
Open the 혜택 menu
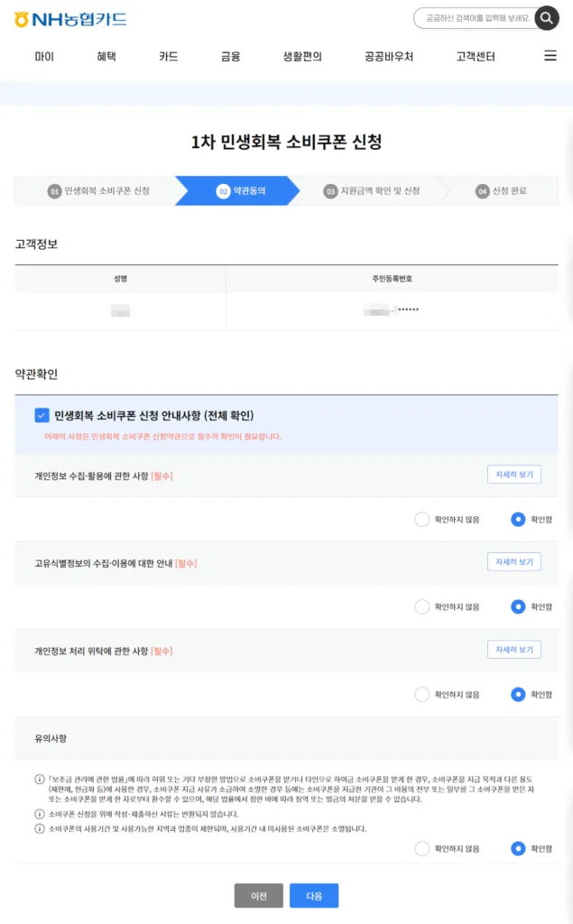click(106, 57)
